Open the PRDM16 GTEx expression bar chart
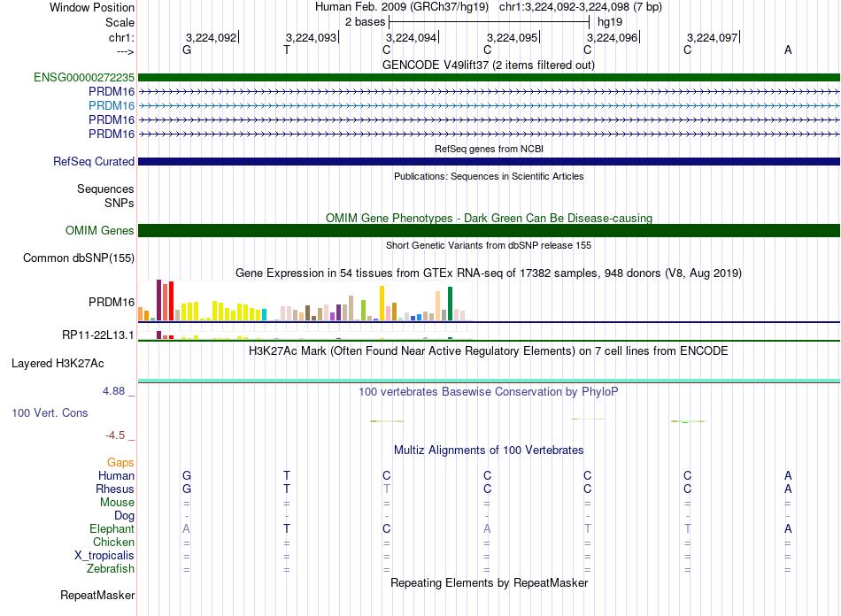 click(305, 301)
